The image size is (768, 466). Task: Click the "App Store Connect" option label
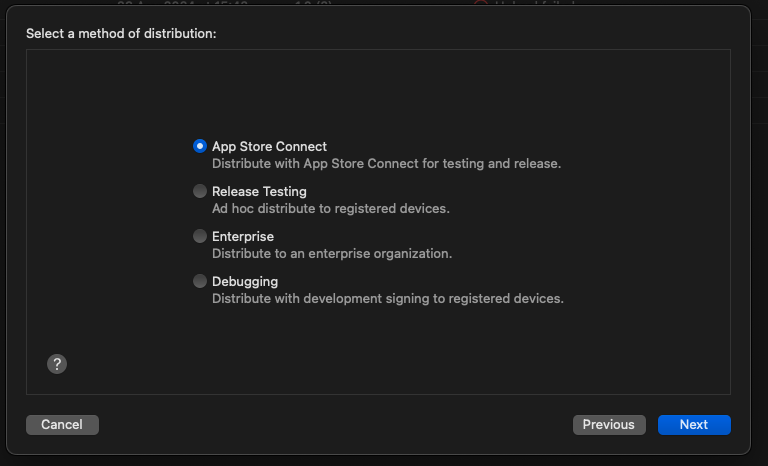pyautogui.click(x=269, y=146)
